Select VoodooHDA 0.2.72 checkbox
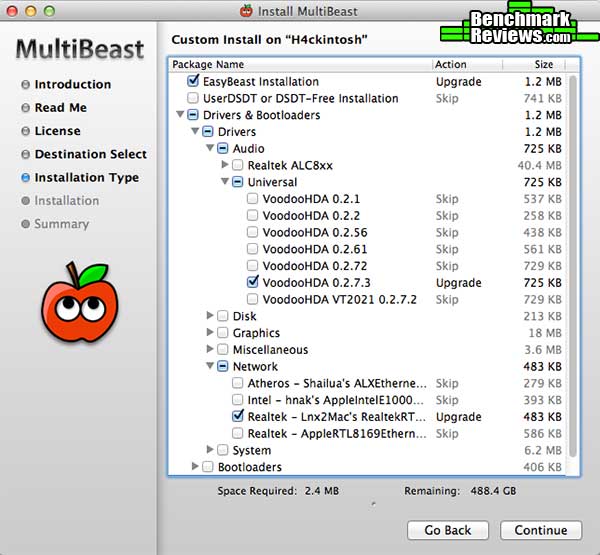The width and height of the screenshot is (600, 555). 253,265
